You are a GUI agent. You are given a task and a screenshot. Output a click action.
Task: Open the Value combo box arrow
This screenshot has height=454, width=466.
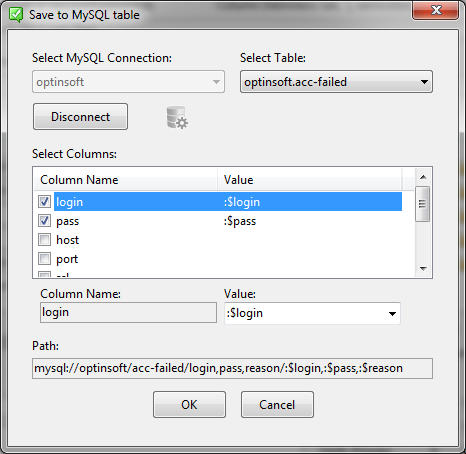[392, 314]
